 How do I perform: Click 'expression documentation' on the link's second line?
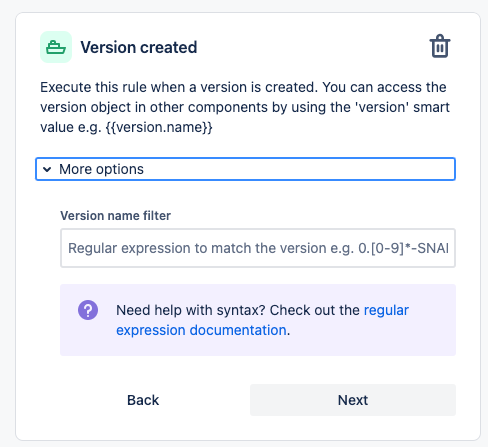tap(201, 330)
